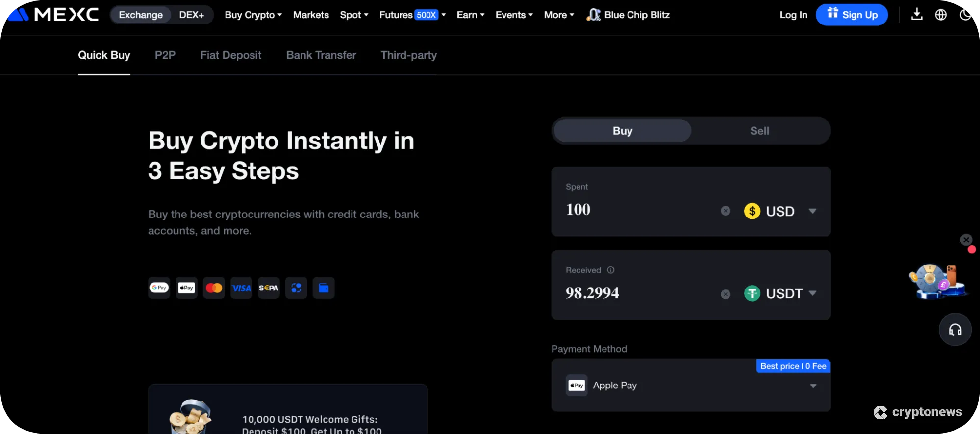980x434 pixels.
Task: Switch to the P2P tab
Action: click(x=165, y=55)
